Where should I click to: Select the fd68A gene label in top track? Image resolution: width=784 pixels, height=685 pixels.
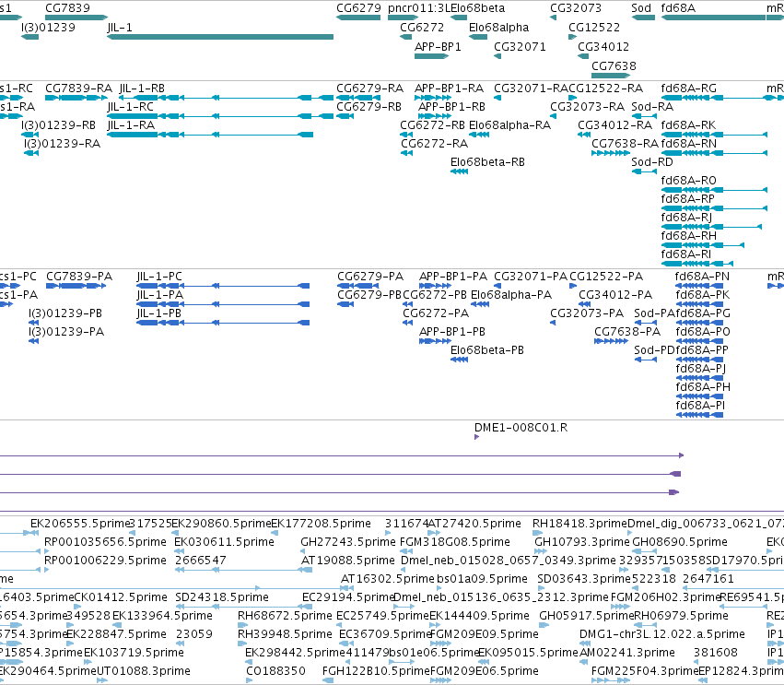pos(678,8)
